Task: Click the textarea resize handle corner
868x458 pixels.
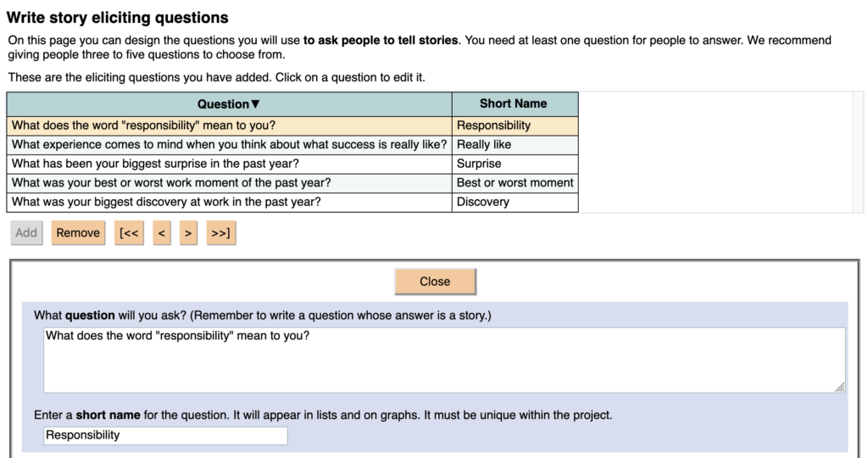Action: (839, 387)
